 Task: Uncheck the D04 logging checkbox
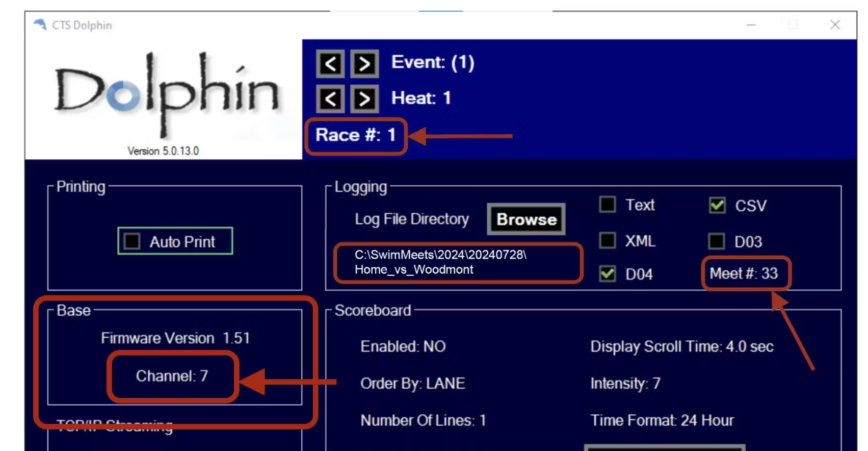pyautogui.click(x=607, y=273)
